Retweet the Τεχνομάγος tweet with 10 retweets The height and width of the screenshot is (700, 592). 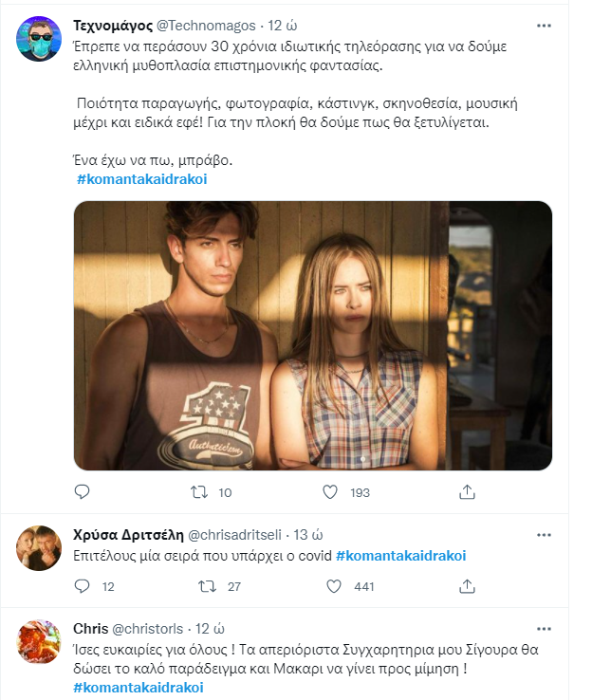click(x=199, y=492)
